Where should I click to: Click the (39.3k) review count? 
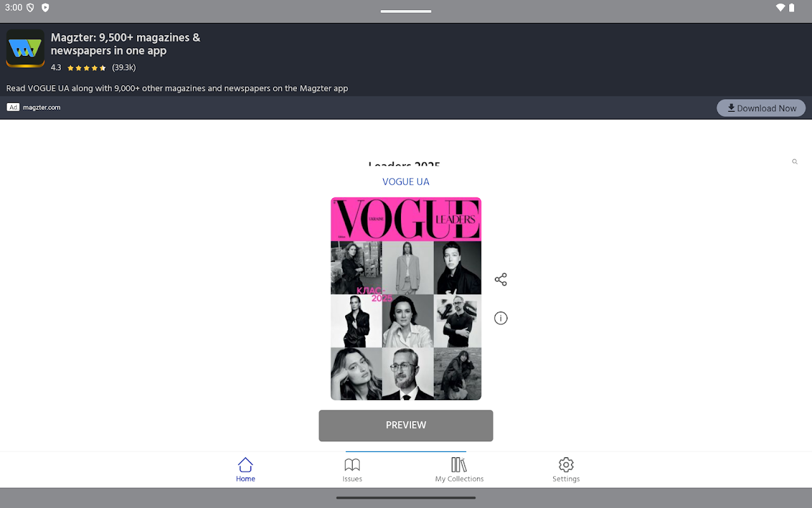[x=124, y=68]
